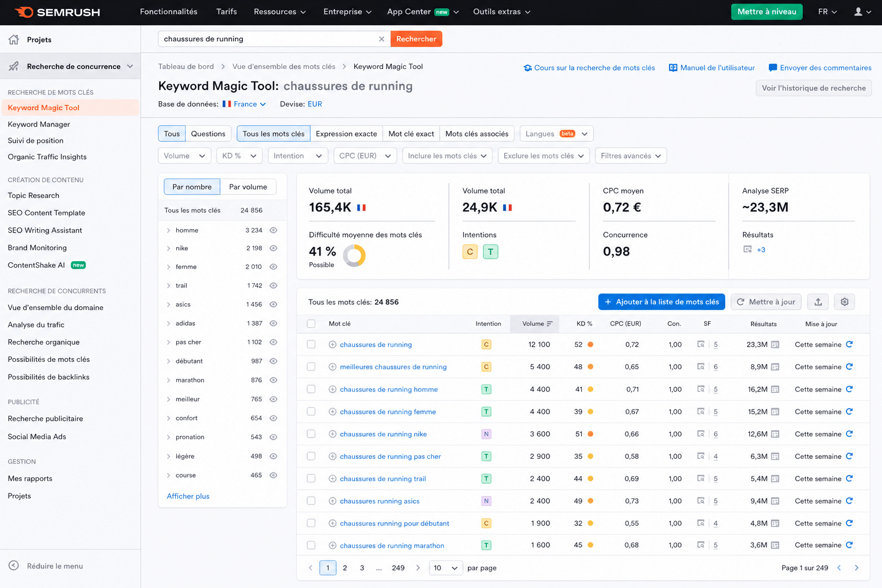Clear the search field with the X icon
The width and height of the screenshot is (882, 588).
[381, 39]
